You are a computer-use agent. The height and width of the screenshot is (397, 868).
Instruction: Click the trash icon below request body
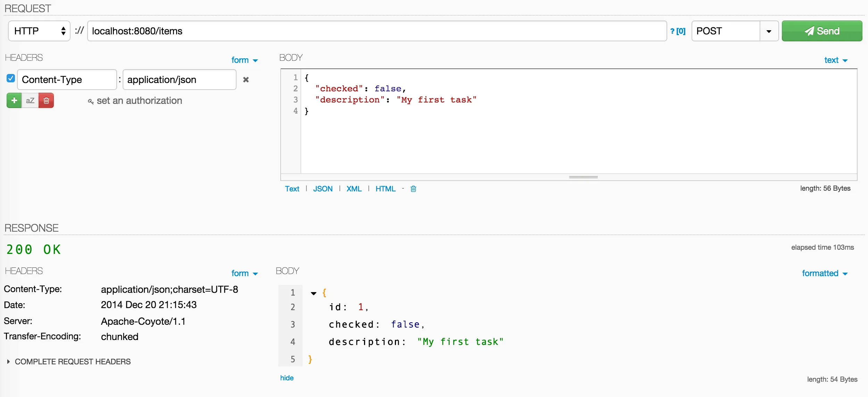pos(413,189)
